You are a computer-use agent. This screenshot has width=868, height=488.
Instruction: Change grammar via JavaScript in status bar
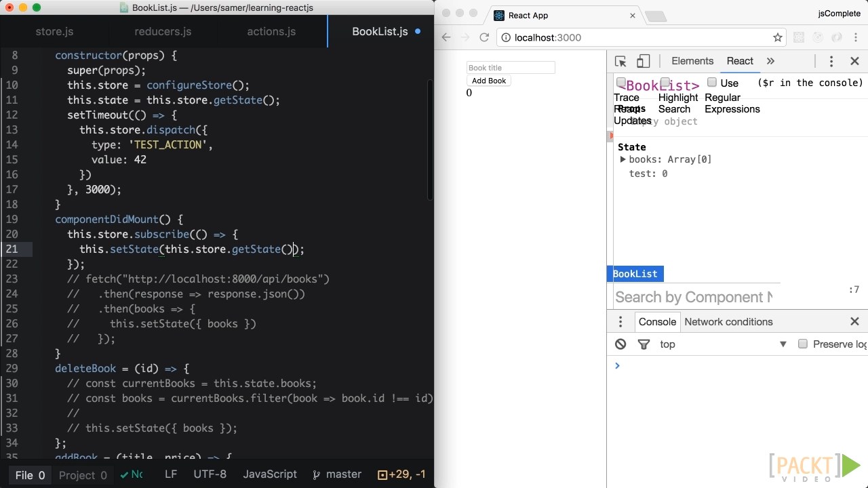coord(270,474)
